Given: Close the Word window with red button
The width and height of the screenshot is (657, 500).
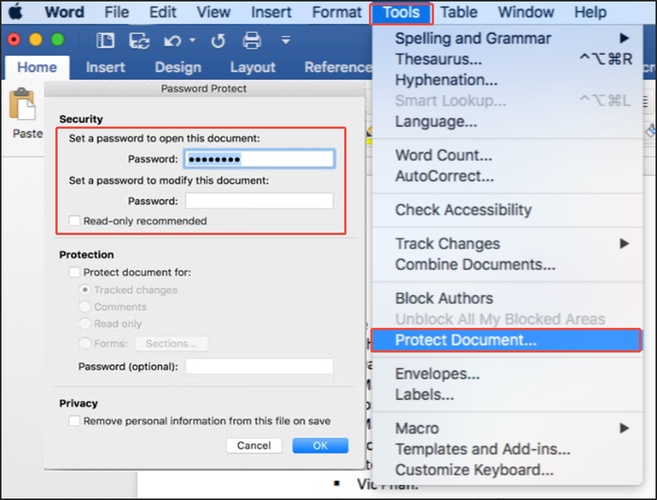Looking at the screenshot, I should pos(14,40).
